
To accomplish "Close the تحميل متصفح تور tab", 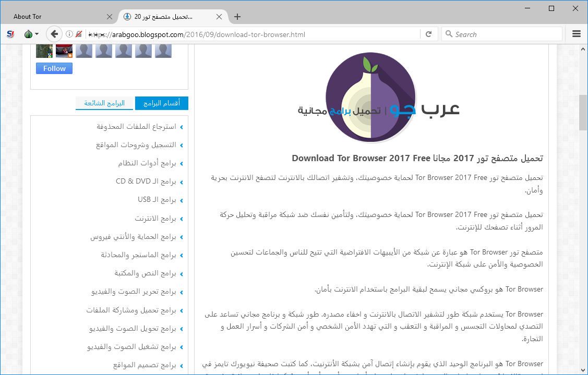I will (x=219, y=17).
